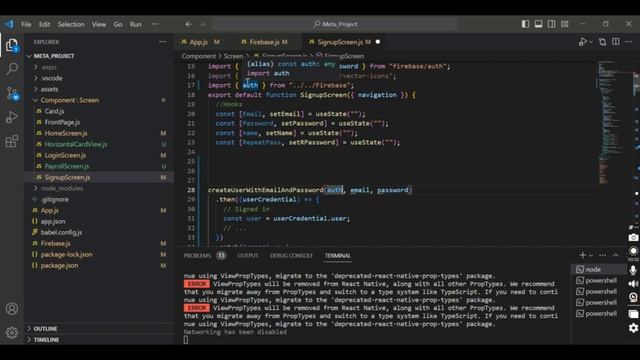Open the Manage gear in activity bar
Image resolution: width=640 pixels, height=360 pixels.
click(12, 333)
